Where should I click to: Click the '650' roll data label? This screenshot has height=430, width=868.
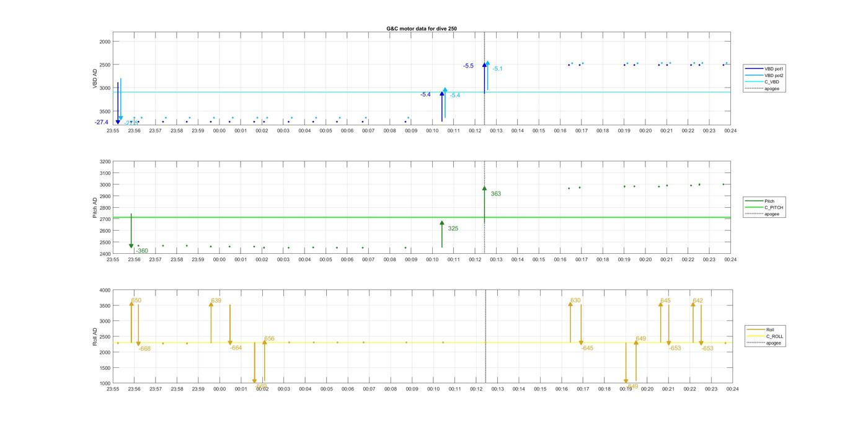(136, 300)
